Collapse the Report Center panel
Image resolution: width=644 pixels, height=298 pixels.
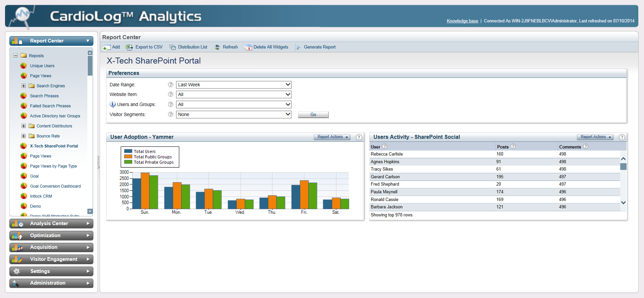click(88, 41)
